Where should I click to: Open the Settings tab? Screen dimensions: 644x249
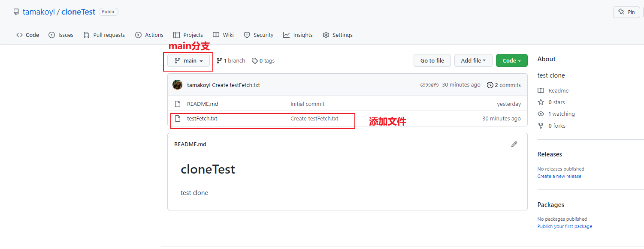[x=338, y=35]
